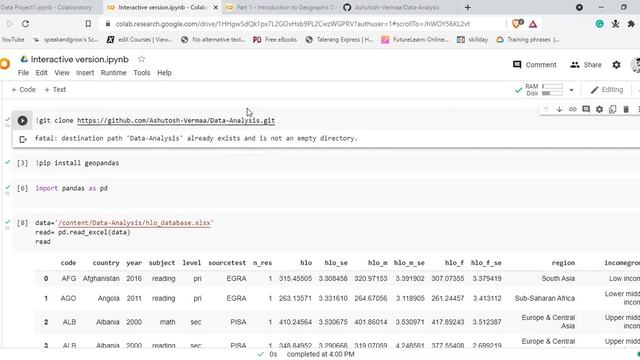The width and height of the screenshot is (640, 360).
Task: Open the Help menu
Action: click(x=164, y=73)
